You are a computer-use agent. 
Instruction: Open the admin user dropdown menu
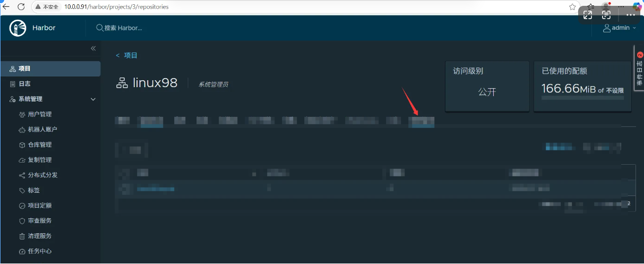619,28
